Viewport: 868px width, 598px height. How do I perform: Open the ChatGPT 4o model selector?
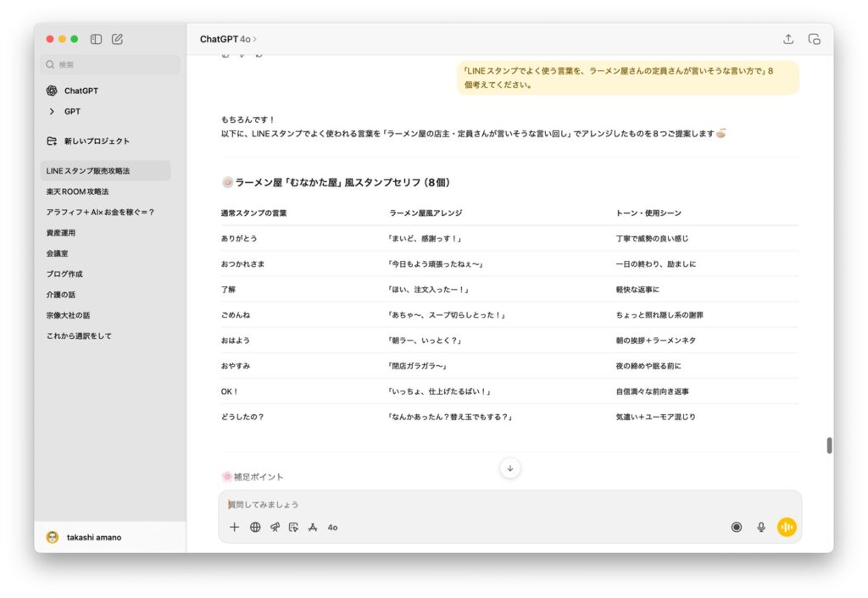tap(228, 39)
